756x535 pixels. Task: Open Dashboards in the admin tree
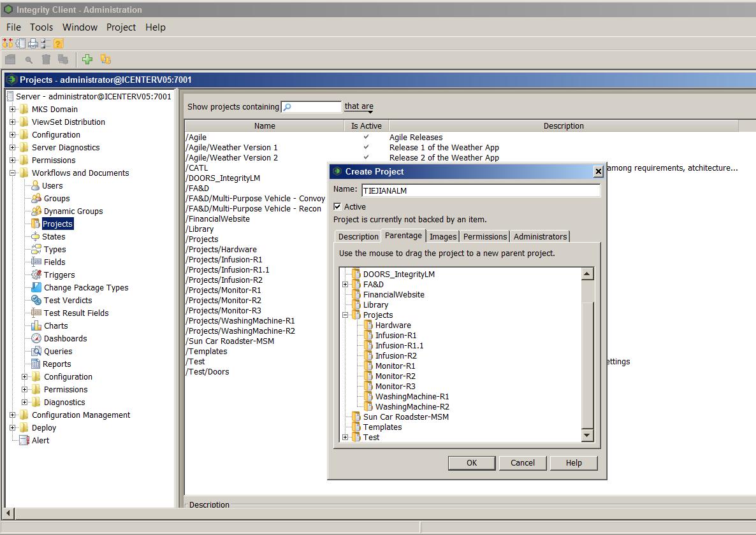(65, 338)
